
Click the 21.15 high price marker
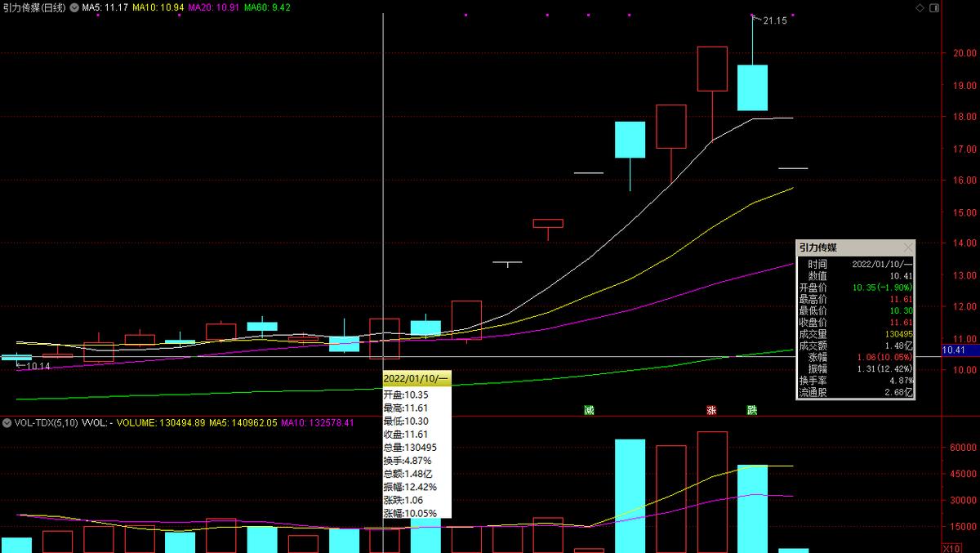coord(774,21)
